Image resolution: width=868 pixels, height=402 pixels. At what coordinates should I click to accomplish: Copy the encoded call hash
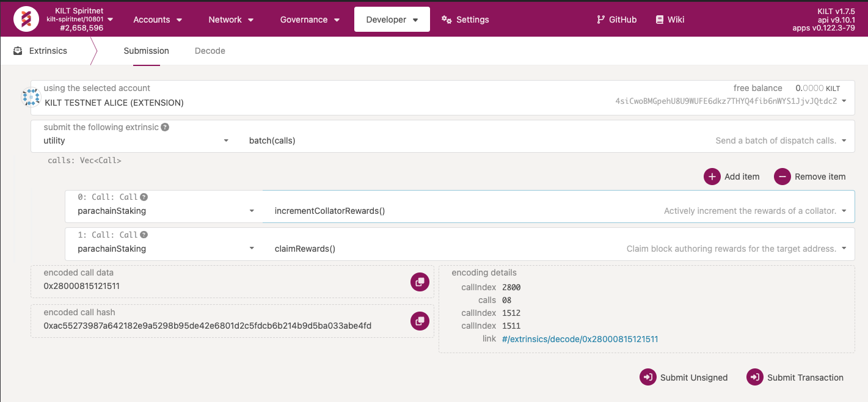(420, 320)
